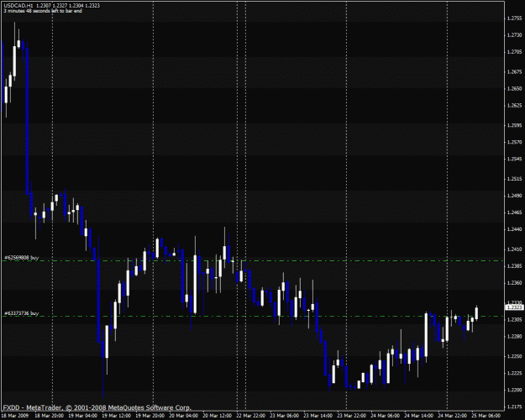
Task: Click the '3 minutes 48 seconds left to bar end' text
Action: point(43,11)
